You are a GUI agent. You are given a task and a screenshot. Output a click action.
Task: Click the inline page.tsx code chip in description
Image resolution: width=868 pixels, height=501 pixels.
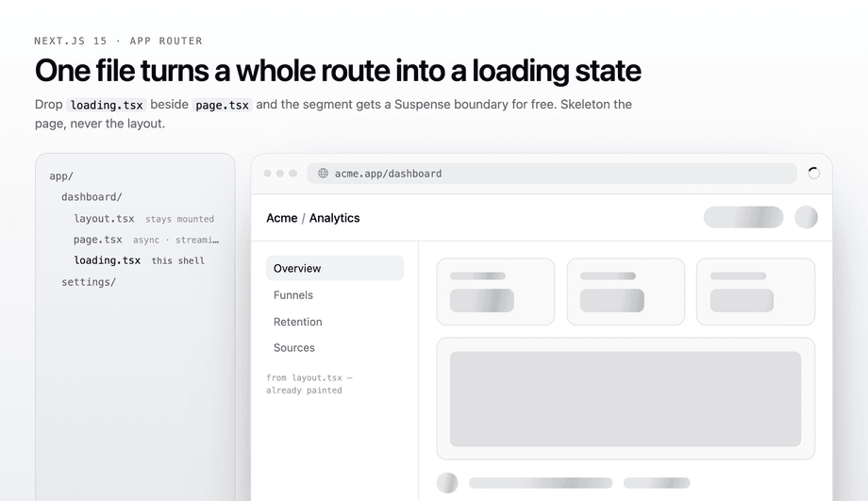point(223,105)
